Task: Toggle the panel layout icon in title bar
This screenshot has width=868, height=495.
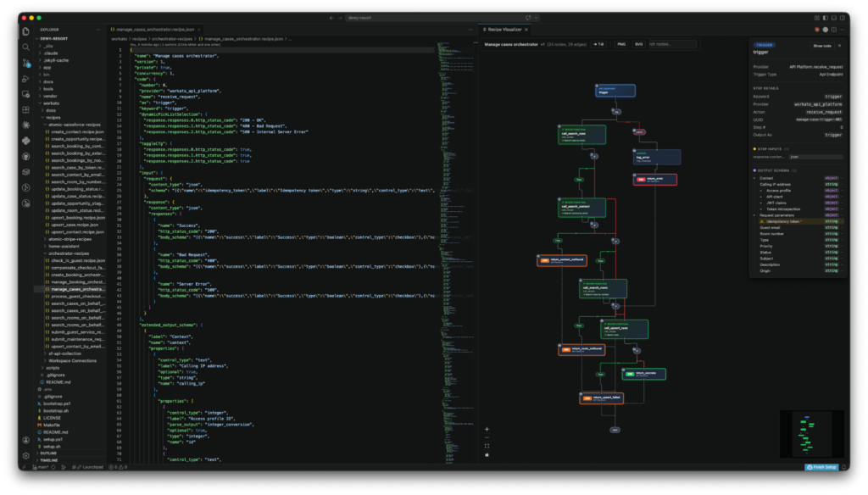Action: pos(834,18)
